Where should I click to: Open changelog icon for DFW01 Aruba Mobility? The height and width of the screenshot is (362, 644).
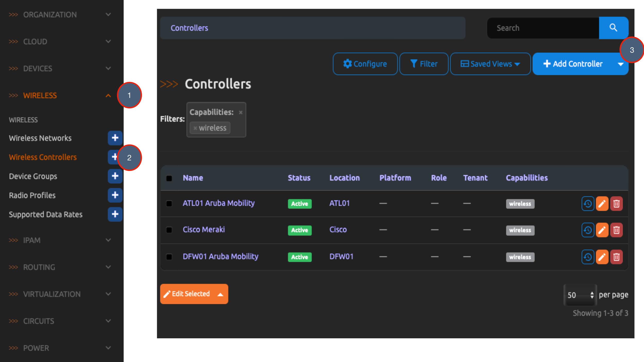click(x=588, y=257)
